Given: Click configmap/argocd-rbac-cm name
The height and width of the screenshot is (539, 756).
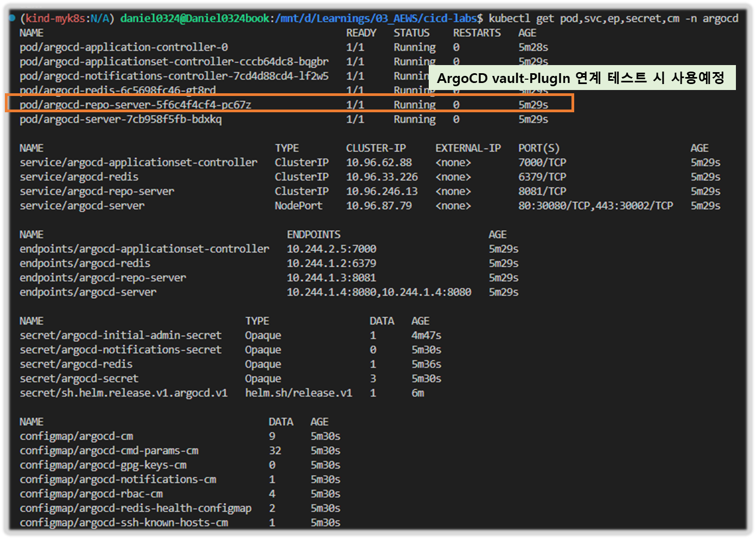Looking at the screenshot, I should click(91, 493).
